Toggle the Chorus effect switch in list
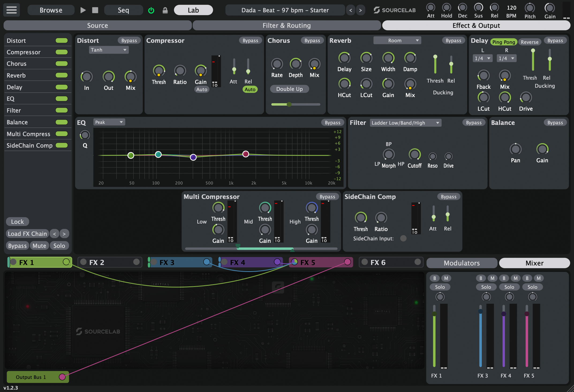 tap(62, 64)
